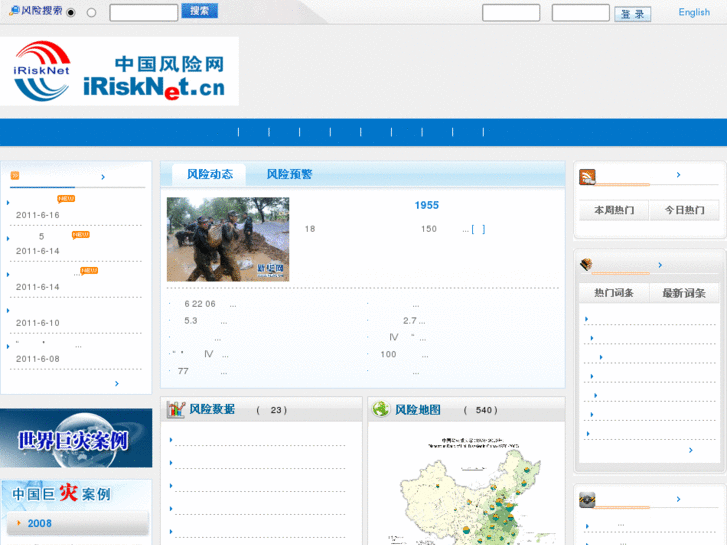The height and width of the screenshot is (545, 727).
Task: Open the news entry starting '6 22 06'
Action: click(x=210, y=304)
